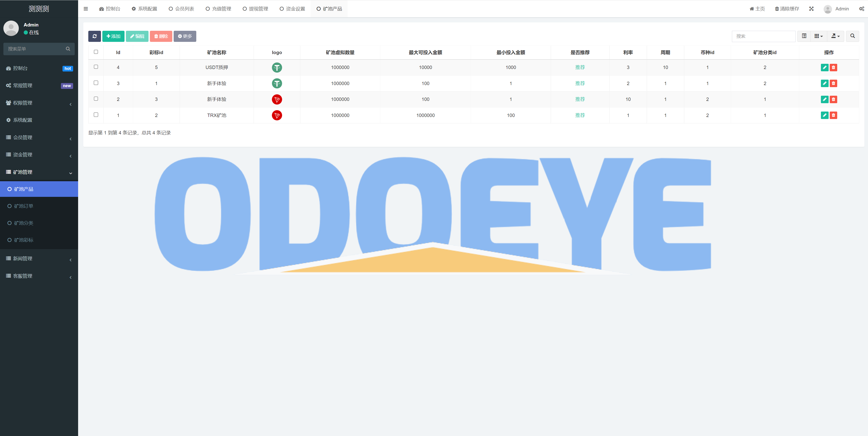
Task: Expand the 会员管理 sidebar section
Action: click(x=38, y=137)
